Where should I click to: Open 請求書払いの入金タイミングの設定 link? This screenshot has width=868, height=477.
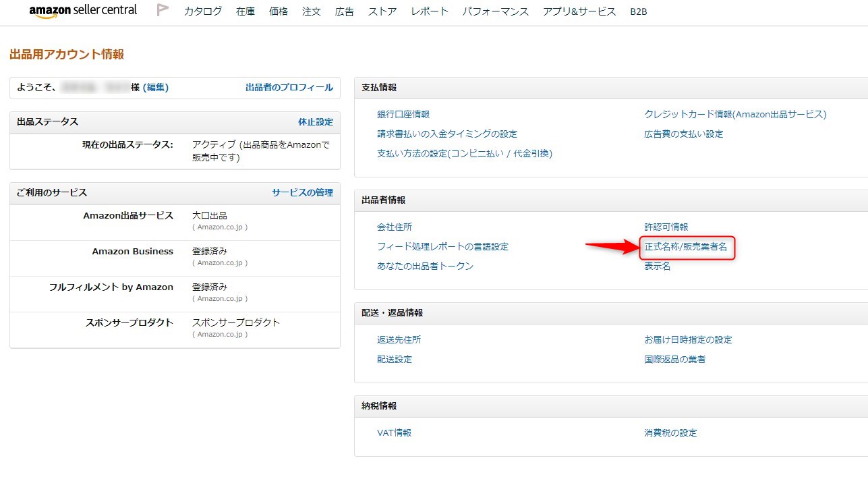click(447, 134)
